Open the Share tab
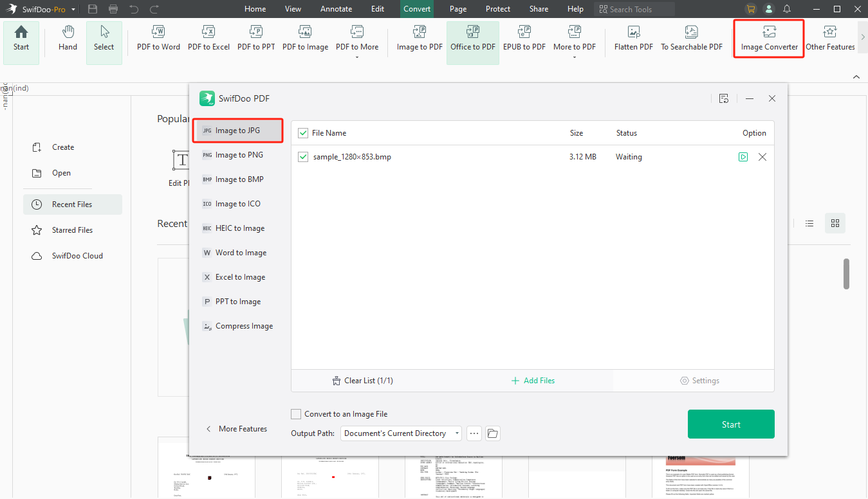 pos(539,9)
